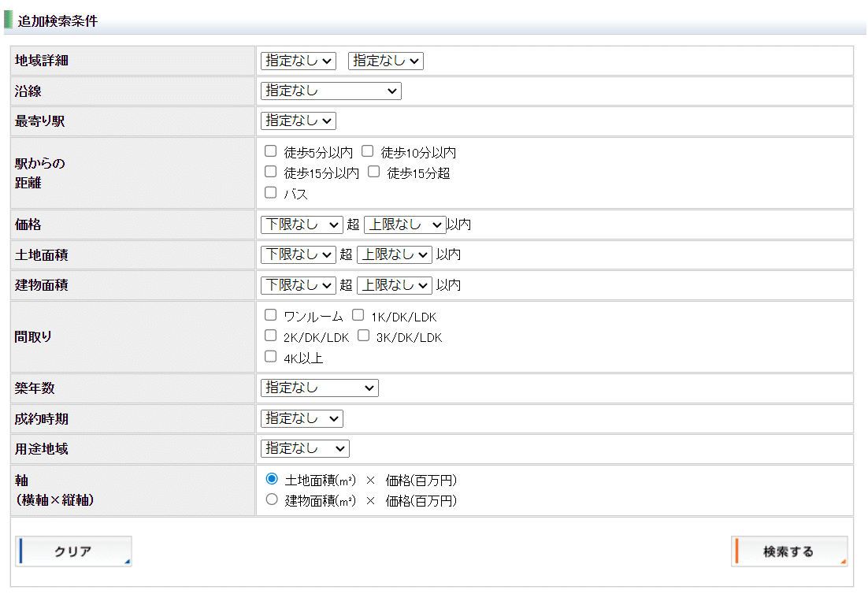The image size is (868, 594).
Task: Click the クリア button
Action: pos(73,551)
